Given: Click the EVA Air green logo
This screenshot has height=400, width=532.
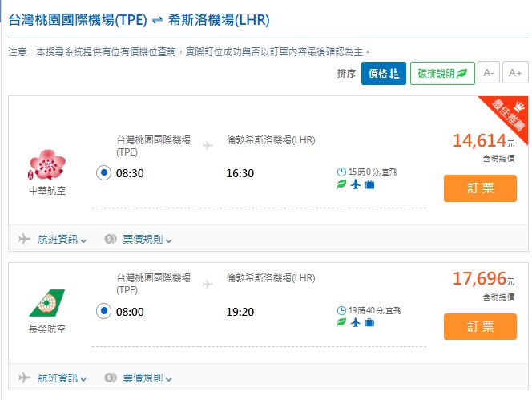Looking at the screenshot, I should coord(47,304).
